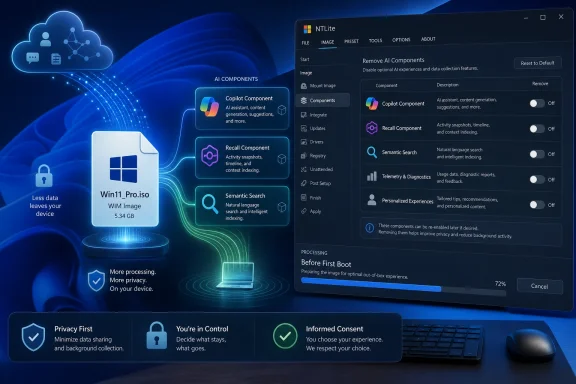Click the You're in Control padlock icon
Image resolution: width=576 pixels, height=384 pixels.
157,335
